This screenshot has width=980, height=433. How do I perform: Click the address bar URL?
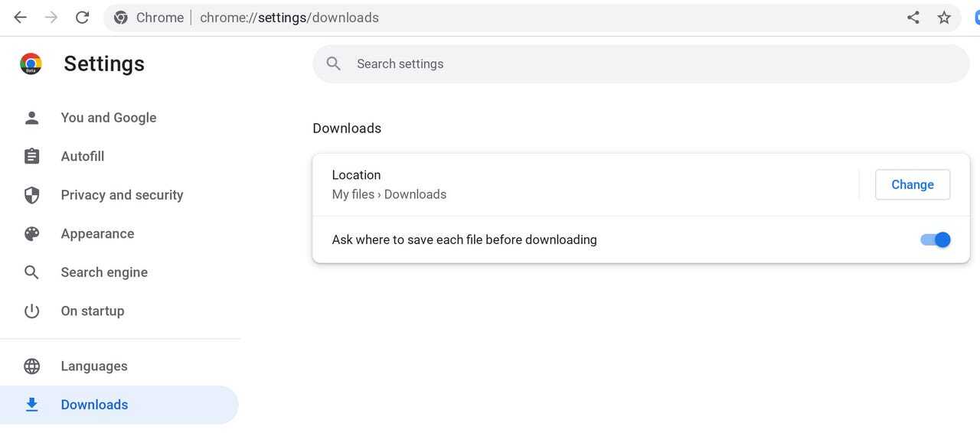point(289,18)
